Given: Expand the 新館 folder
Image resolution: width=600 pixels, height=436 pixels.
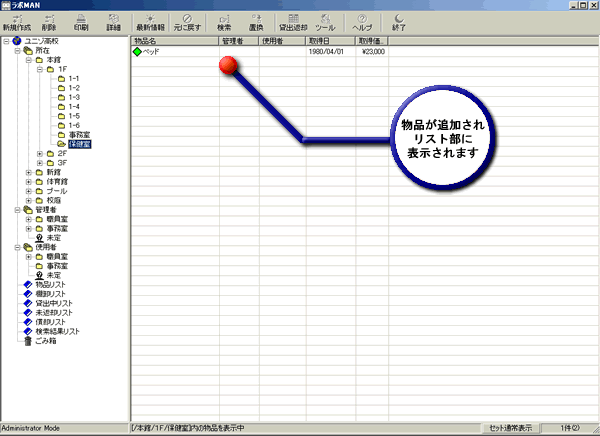Looking at the screenshot, I should point(29,172).
